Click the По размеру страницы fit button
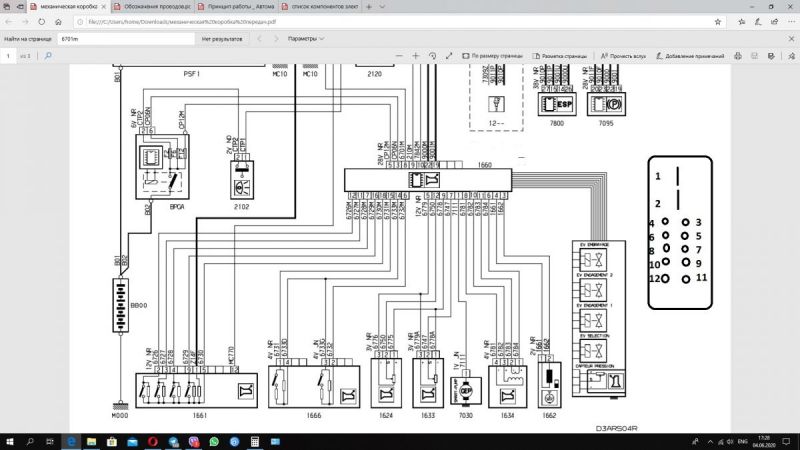Image resolution: width=800 pixels, height=450 pixels. [x=492, y=56]
